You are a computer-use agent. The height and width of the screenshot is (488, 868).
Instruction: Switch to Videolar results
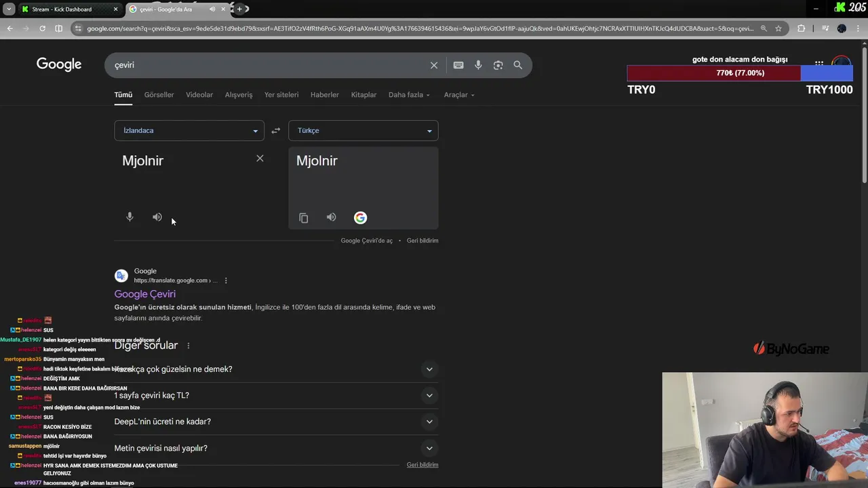[x=199, y=95]
